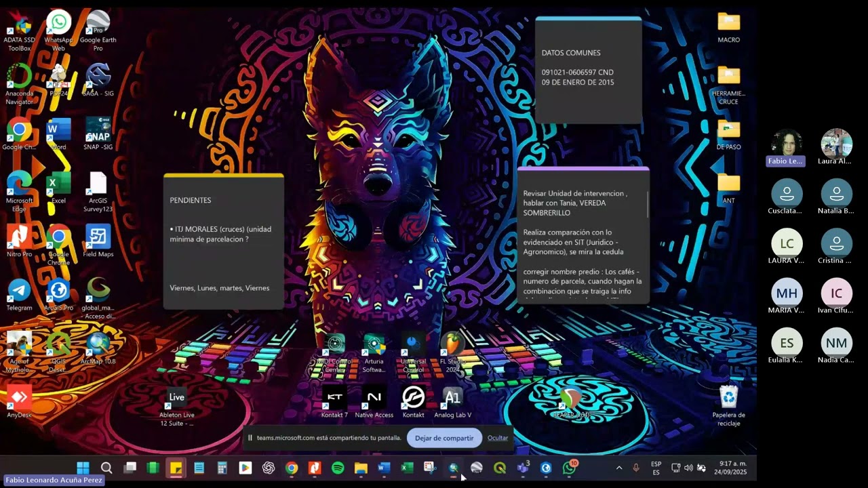This screenshot has width=868, height=488.
Task: Select Laura Al... participant video thumbnail
Action: point(837,147)
